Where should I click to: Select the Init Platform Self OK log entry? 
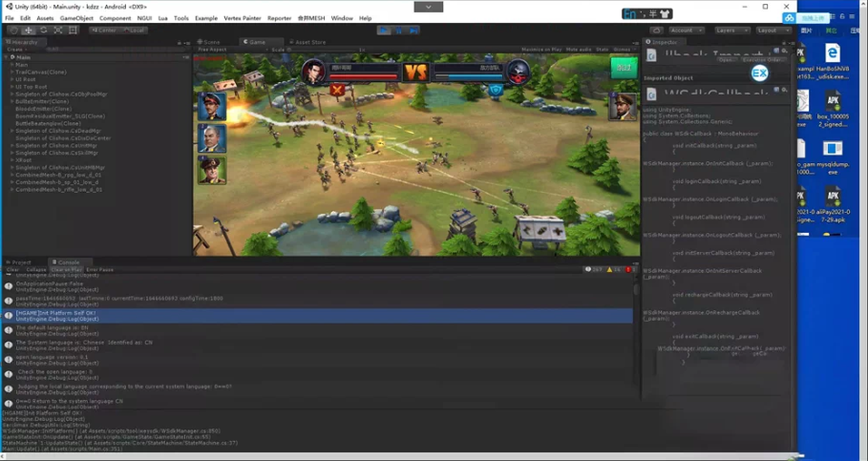point(318,316)
